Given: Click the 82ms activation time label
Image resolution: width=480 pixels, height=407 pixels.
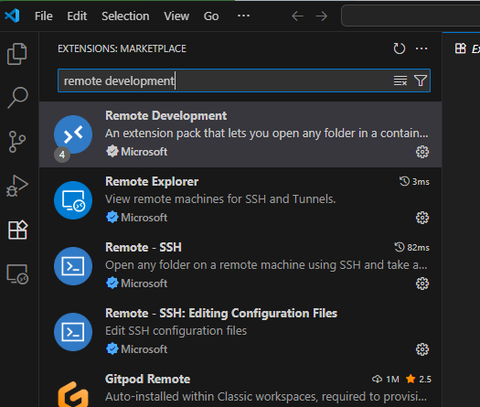Looking at the screenshot, I should point(412,247).
